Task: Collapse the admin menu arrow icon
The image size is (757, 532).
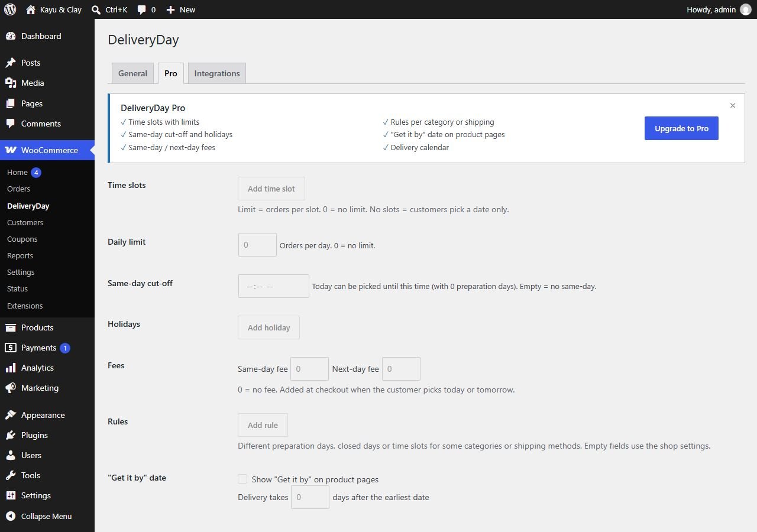Action: [11, 516]
